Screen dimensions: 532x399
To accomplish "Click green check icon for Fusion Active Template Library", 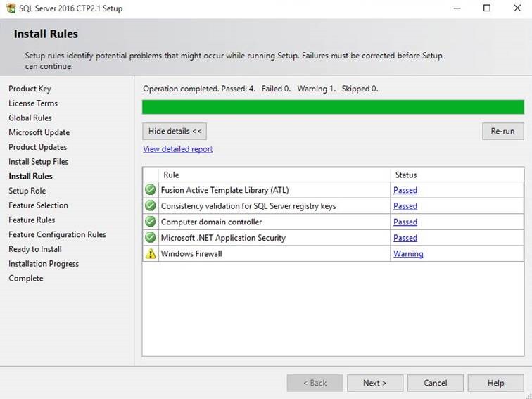I will (151, 190).
